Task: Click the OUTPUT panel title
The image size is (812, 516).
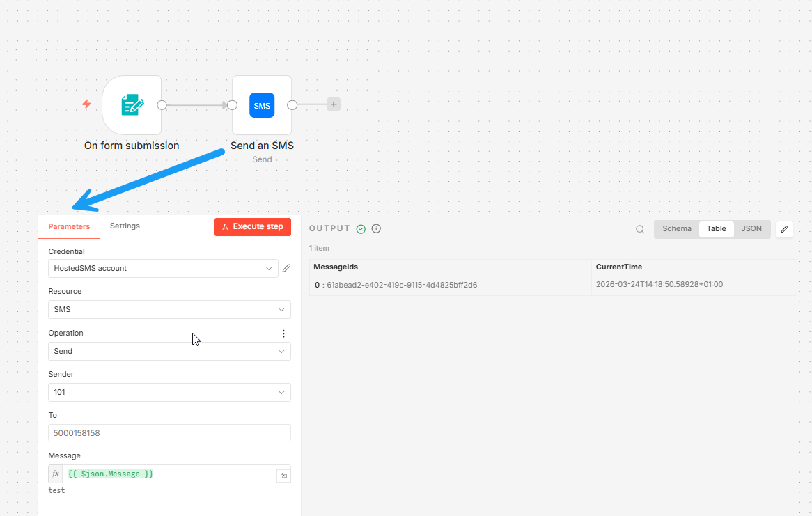Action: 329,228
